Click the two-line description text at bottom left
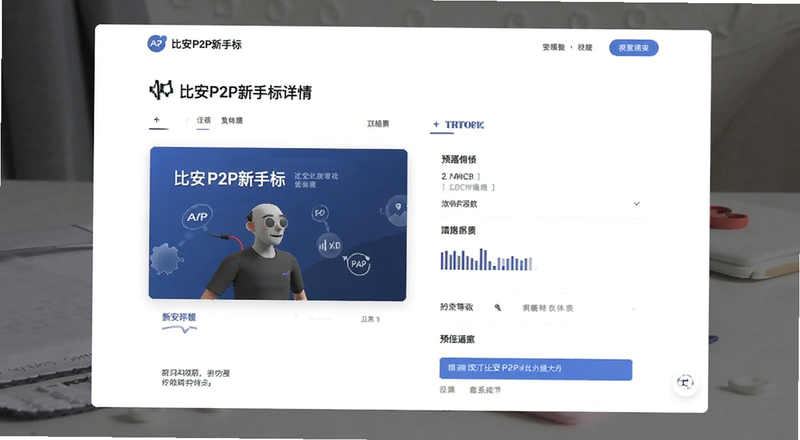Screen dimensions: 800x440 [196, 378]
